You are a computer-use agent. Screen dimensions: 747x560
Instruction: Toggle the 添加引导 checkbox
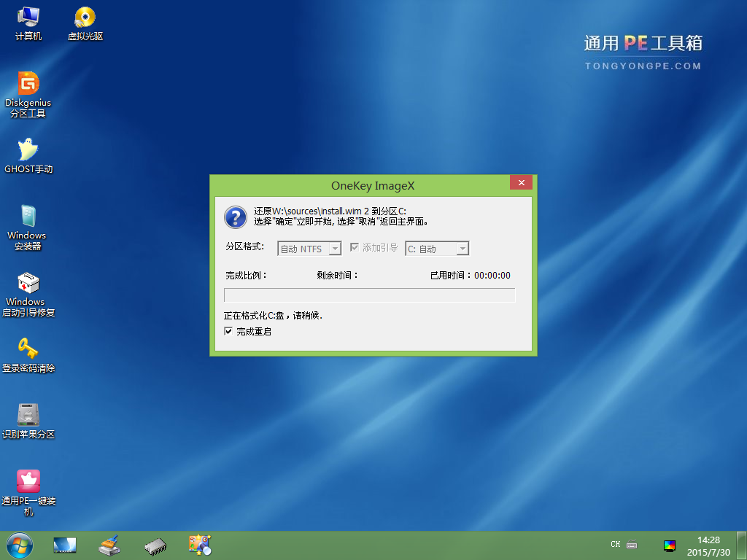355,247
